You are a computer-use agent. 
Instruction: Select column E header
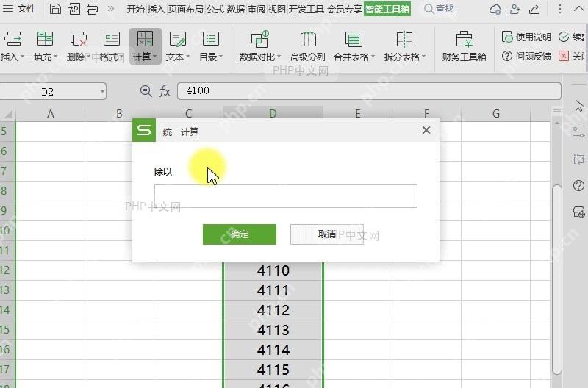point(357,114)
